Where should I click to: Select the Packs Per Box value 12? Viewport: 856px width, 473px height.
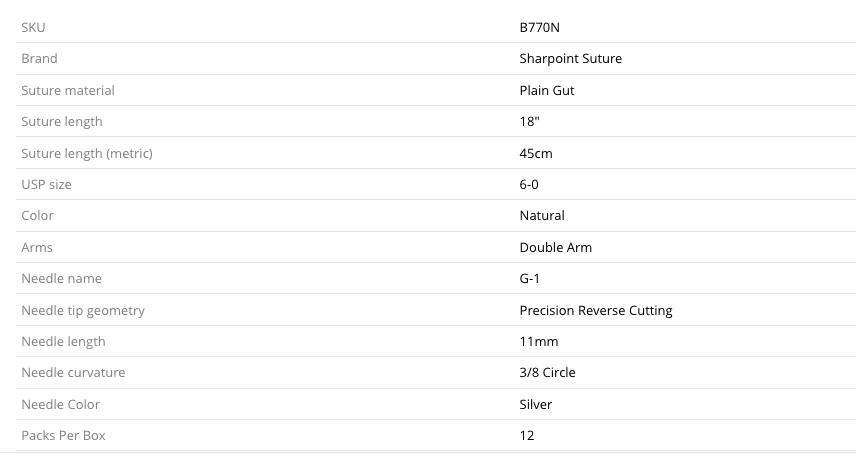click(527, 435)
